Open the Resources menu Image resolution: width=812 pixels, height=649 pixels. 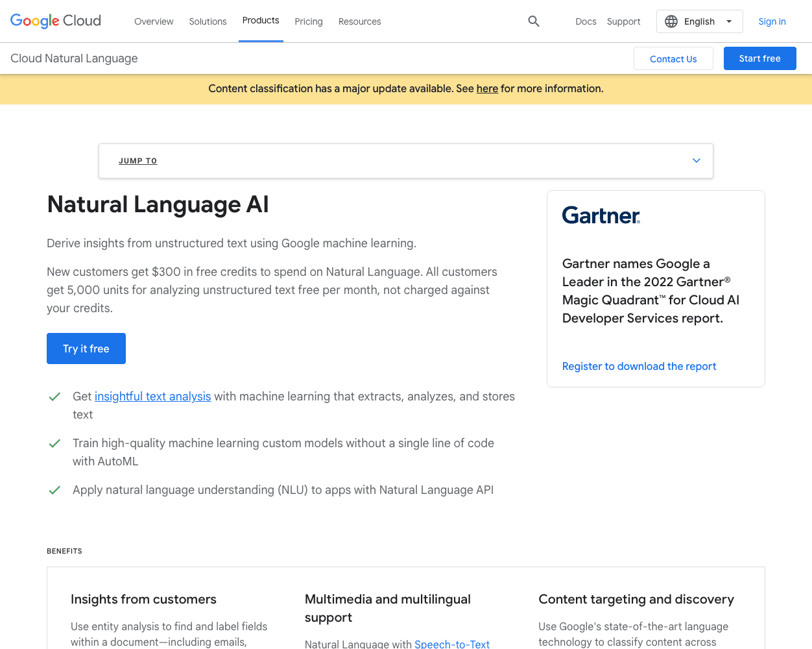point(359,21)
